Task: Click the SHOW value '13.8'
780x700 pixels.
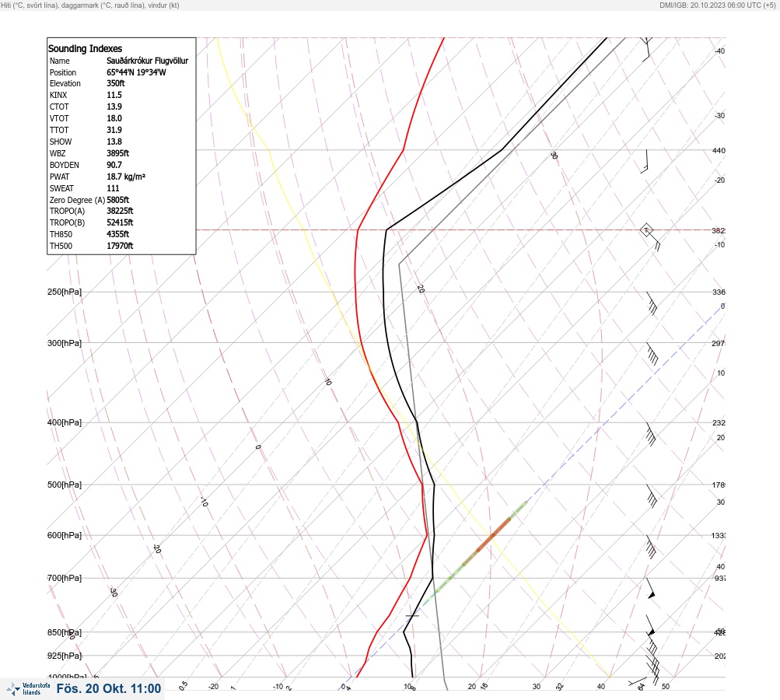Action: tap(114, 142)
